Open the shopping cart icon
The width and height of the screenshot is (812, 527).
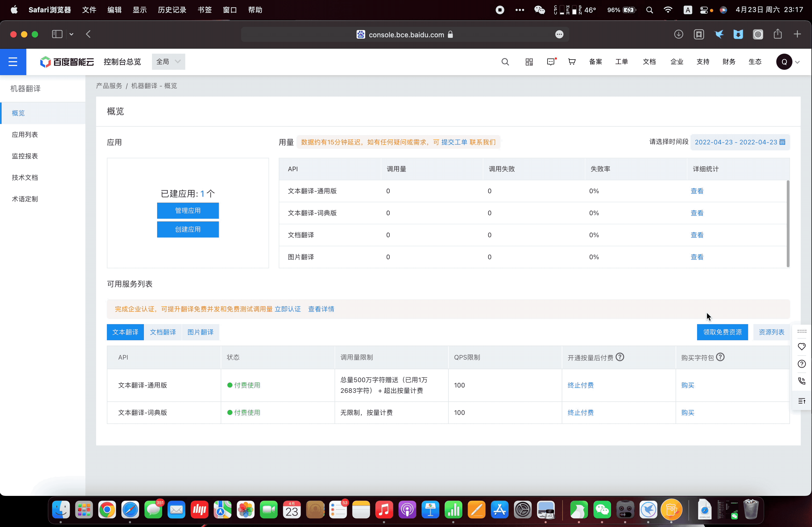click(x=572, y=62)
